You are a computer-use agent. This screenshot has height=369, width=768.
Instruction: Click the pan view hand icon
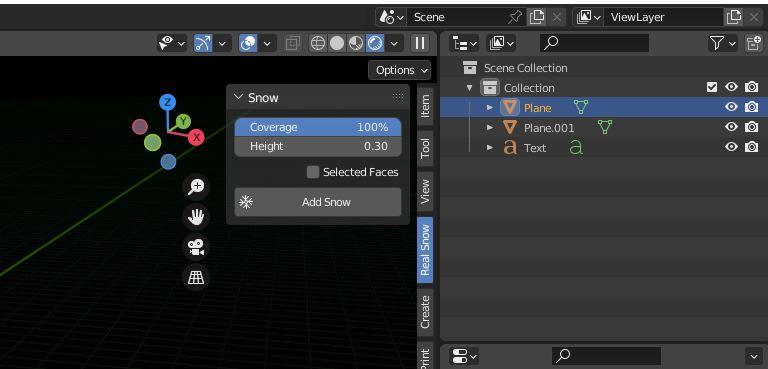(x=196, y=217)
